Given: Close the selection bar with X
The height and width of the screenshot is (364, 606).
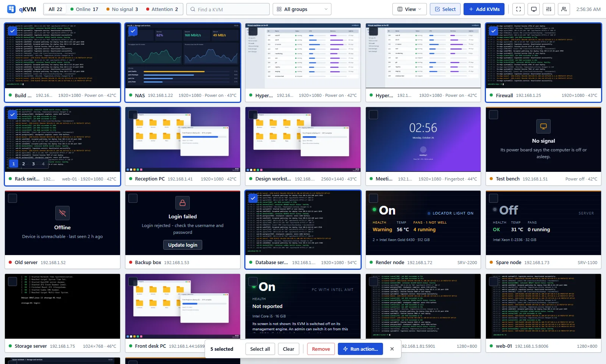Looking at the screenshot, I should point(392,349).
